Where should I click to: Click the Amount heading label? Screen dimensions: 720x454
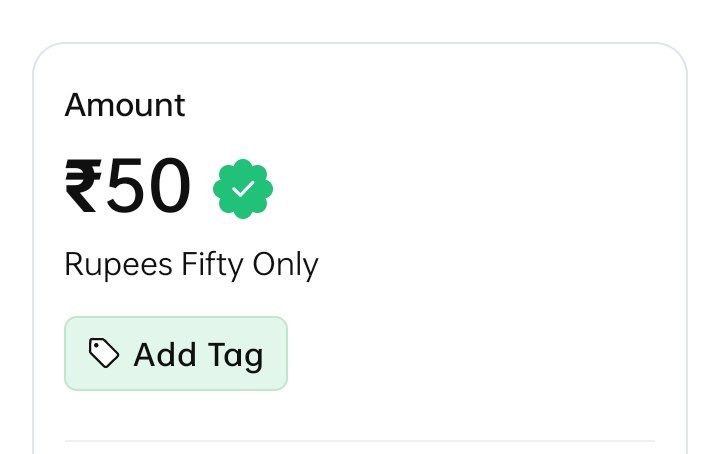click(125, 105)
